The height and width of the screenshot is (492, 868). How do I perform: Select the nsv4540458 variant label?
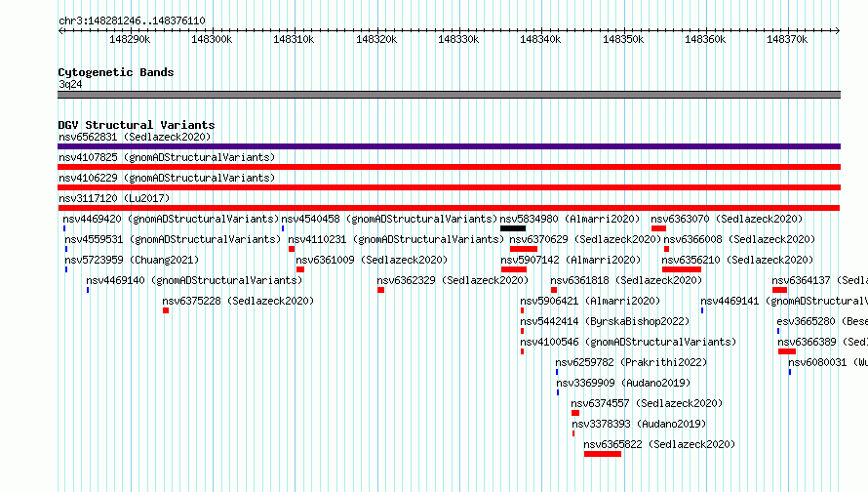(x=389, y=219)
